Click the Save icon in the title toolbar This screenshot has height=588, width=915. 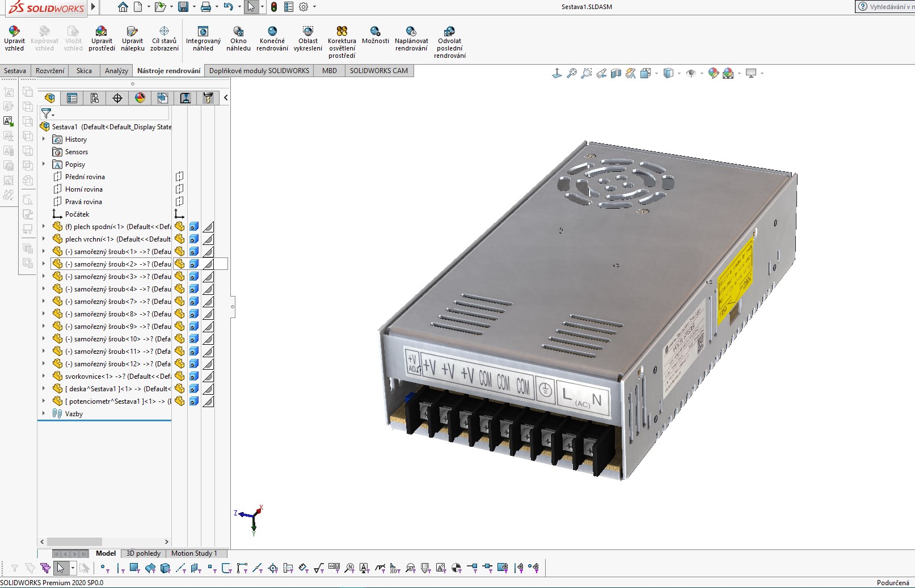click(x=183, y=7)
